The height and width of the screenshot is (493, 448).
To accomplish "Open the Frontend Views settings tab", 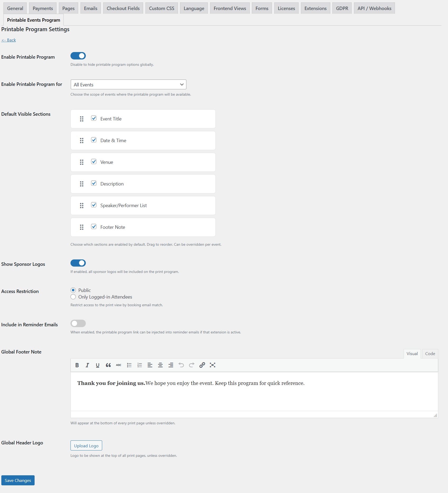I will click(x=230, y=8).
